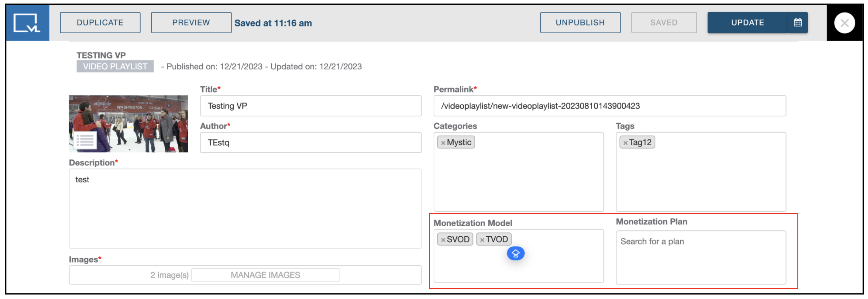Screen dimensions: 868x299
Task: Close the editor with the X icon
Action: tap(844, 23)
